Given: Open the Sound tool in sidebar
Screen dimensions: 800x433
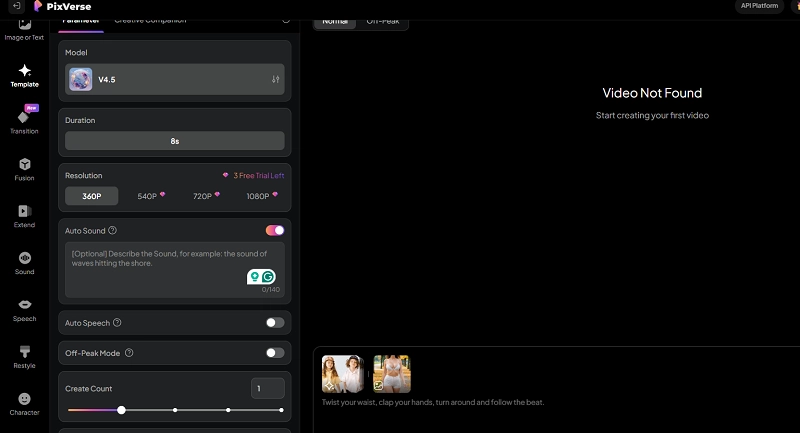Looking at the screenshot, I should pos(24,263).
